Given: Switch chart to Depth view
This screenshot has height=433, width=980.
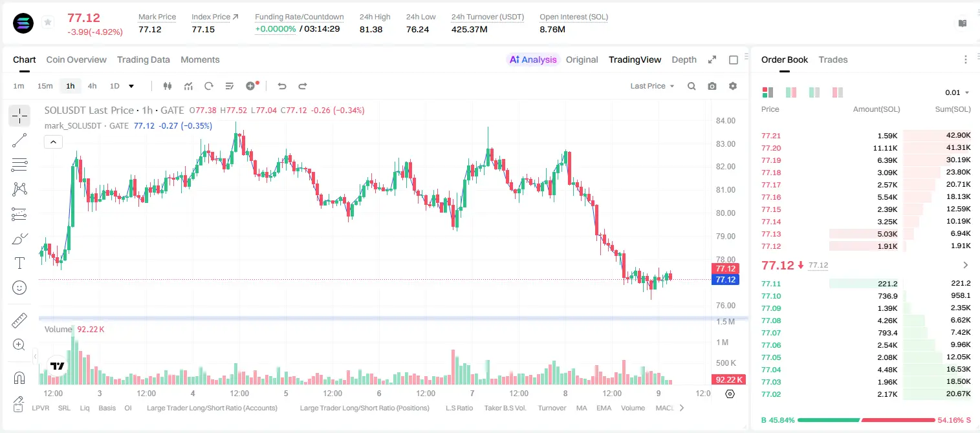Looking at the screenshot, I should pos(684,59).
